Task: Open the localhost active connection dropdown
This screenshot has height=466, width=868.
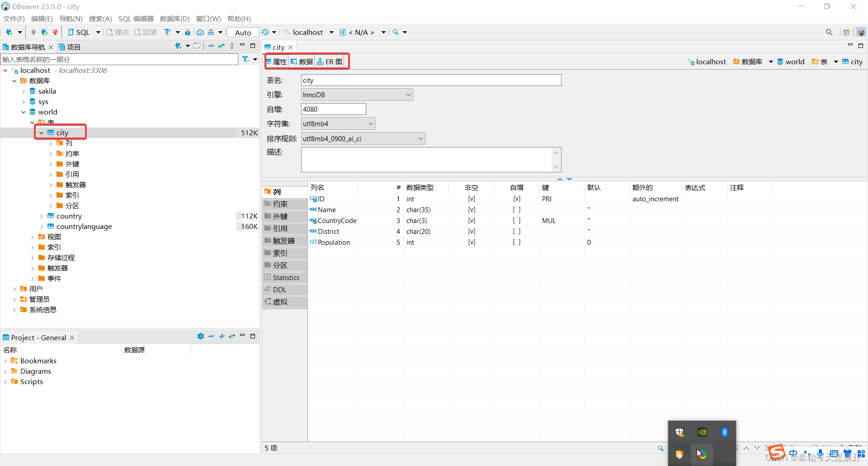Action: 331,32
